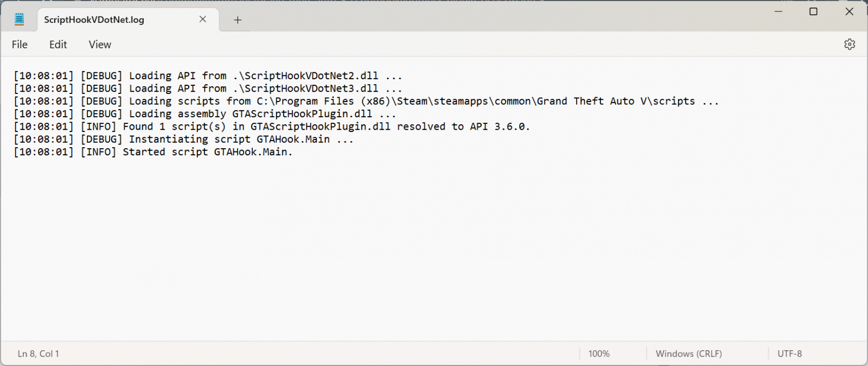This screenshot has width=868, height=366.
Task: Open the View menu
Action: pyautogui.click(x=100, y=45)
